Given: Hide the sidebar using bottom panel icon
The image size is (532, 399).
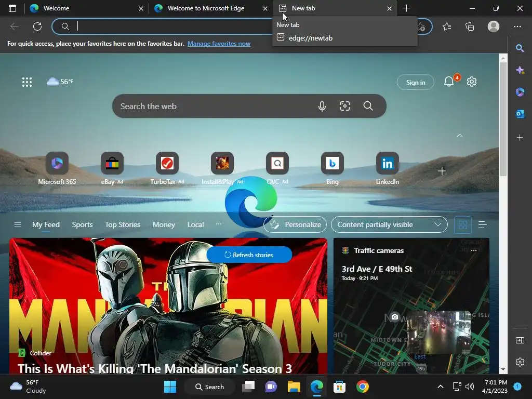Looking at the screenshot, I should tap(520, 340).
